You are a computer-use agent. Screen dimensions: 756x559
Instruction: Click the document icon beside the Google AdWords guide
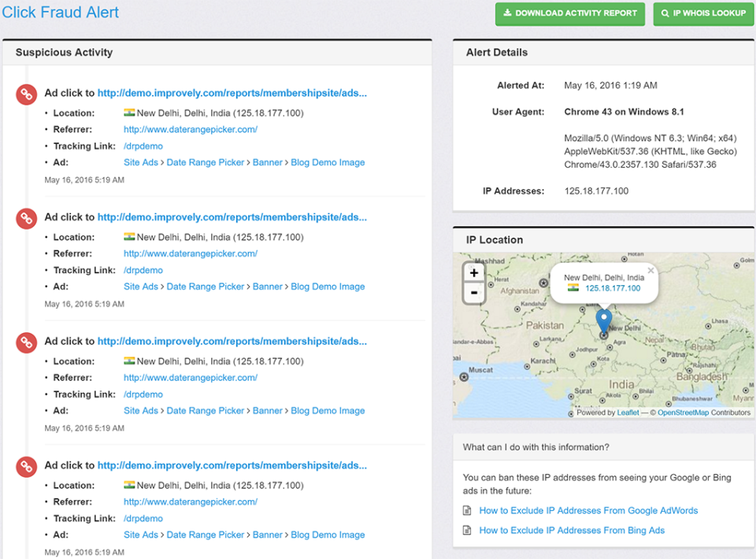click(x=469, y=510)
